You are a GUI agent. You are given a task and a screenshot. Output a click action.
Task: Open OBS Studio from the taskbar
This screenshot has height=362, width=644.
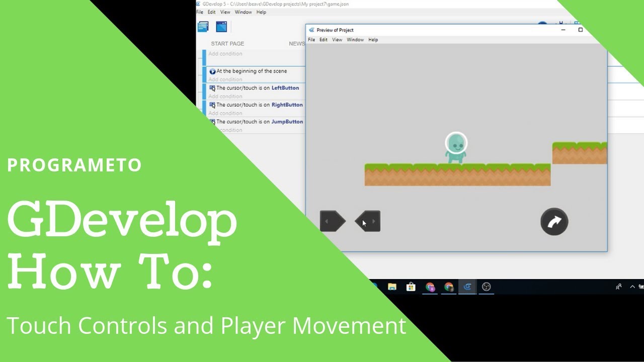click(486, 287)
